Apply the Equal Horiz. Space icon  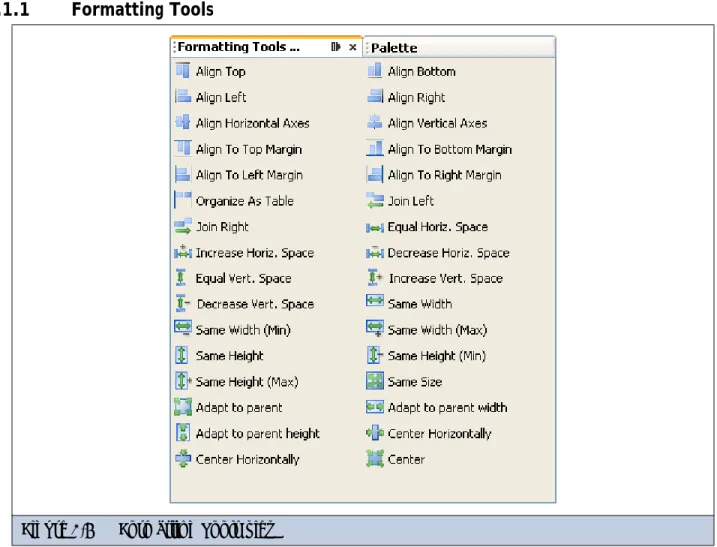click(375, 227)
